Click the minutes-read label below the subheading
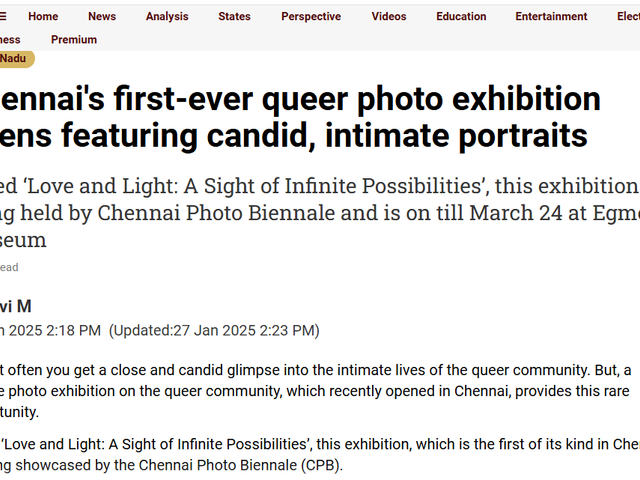 pos(9,268)
